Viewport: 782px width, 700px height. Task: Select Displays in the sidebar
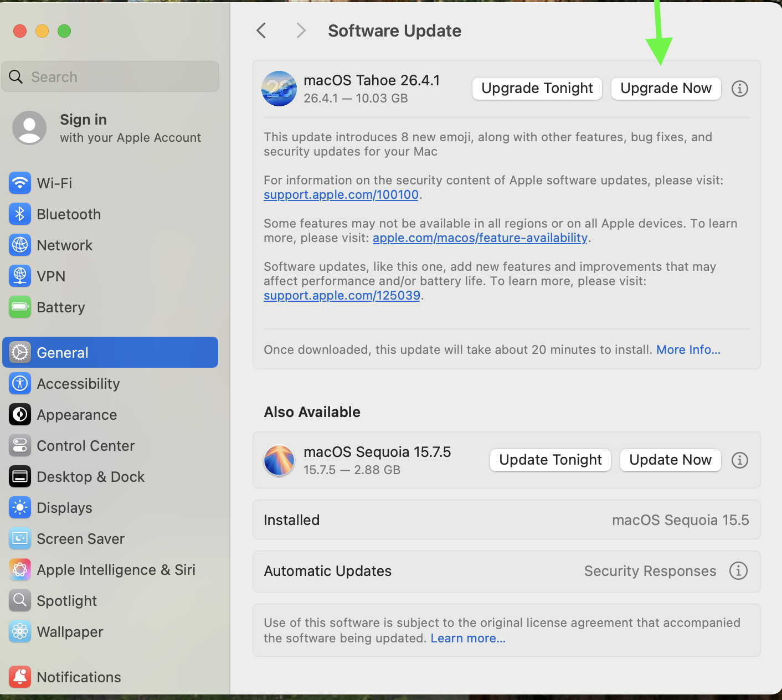click(x=111, y=507)
